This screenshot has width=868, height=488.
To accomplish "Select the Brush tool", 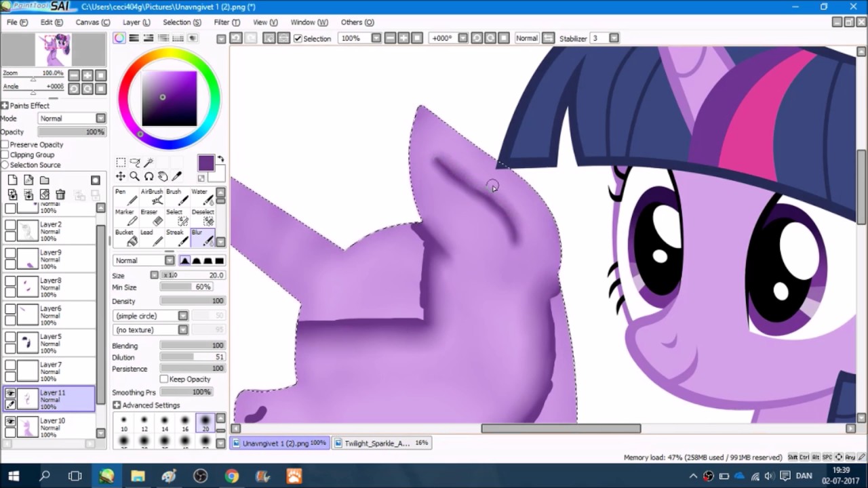I will pyautogui.click(x=178, y=197).
